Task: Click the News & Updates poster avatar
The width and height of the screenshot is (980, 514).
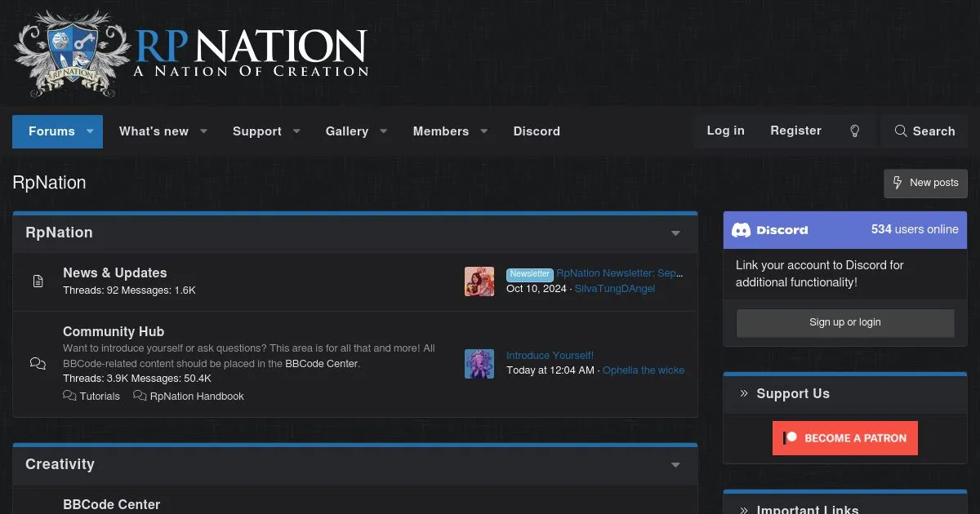Action: pos(479,281)
